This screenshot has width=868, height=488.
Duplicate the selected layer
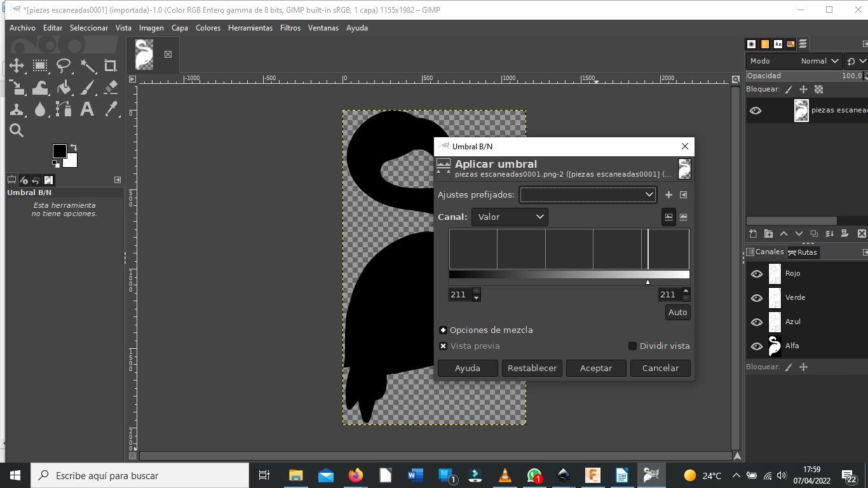814,234
